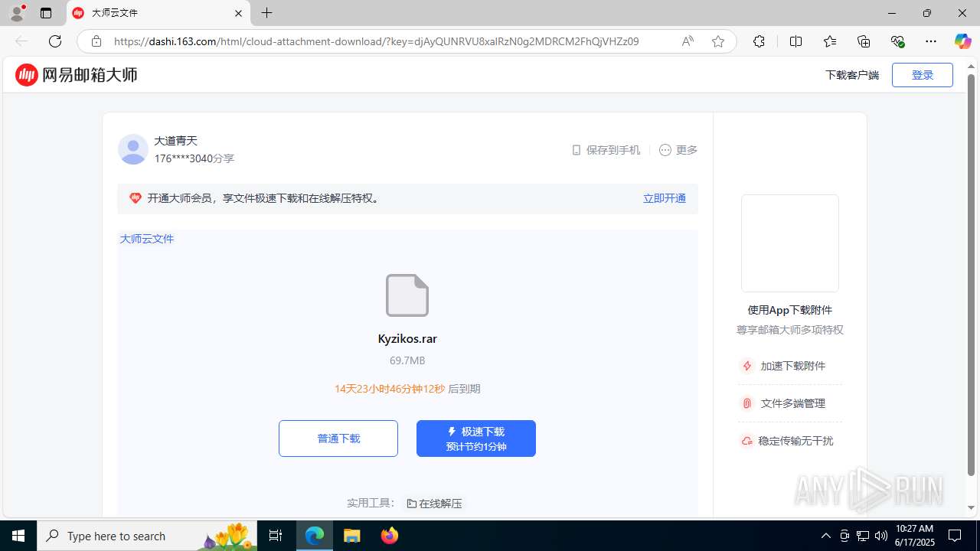
Task: Click 极速下载 fast download button
Action: pos(476,439)
